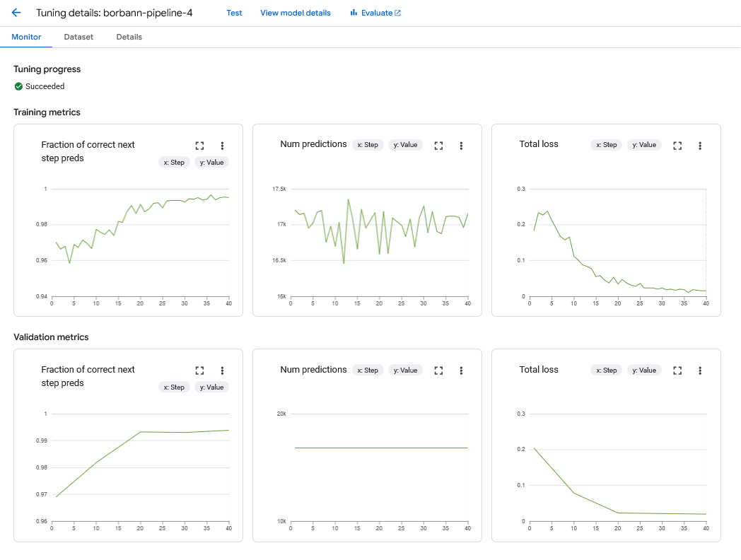Open the x: Step selector on training Num predictions
Viewport: 741px width, 560px height.
(x=368, y=144)
